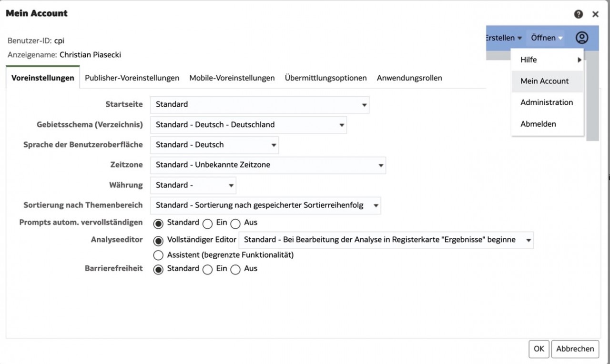The image size is (610, 364).
Task: Select Ein for Barrierefreiheit
Action: [207, 269]
